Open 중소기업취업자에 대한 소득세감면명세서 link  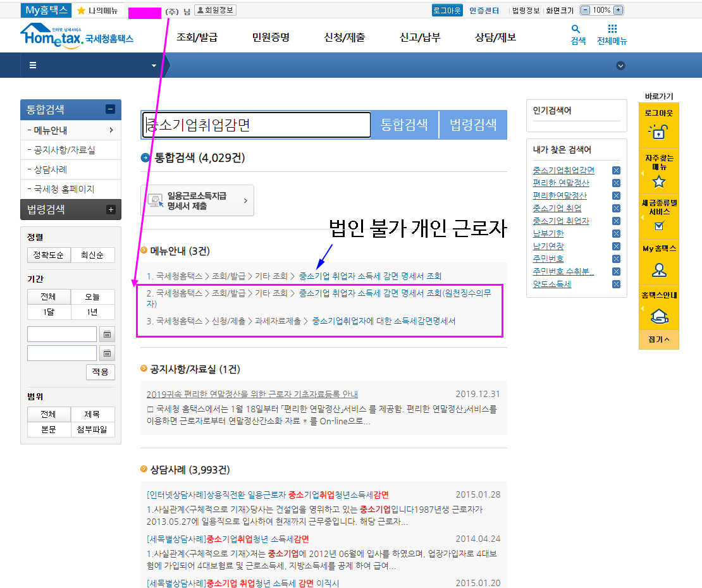384,321
